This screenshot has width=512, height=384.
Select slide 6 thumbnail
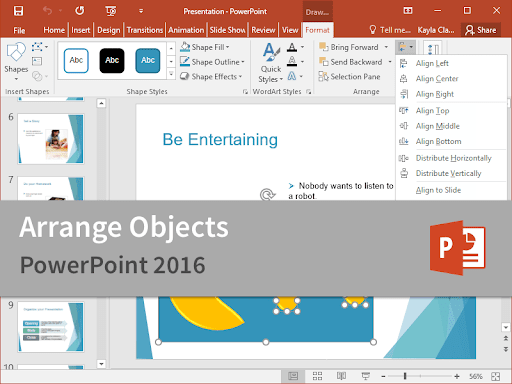51,139
